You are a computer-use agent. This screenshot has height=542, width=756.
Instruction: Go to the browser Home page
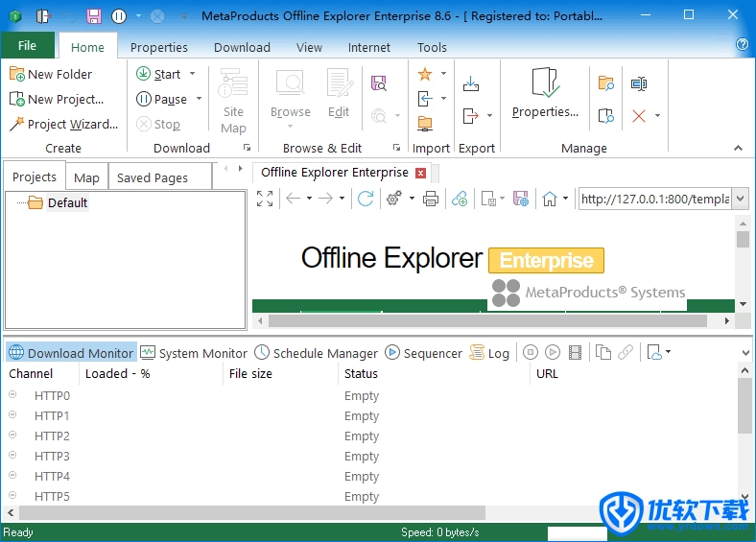pos(550,199)
